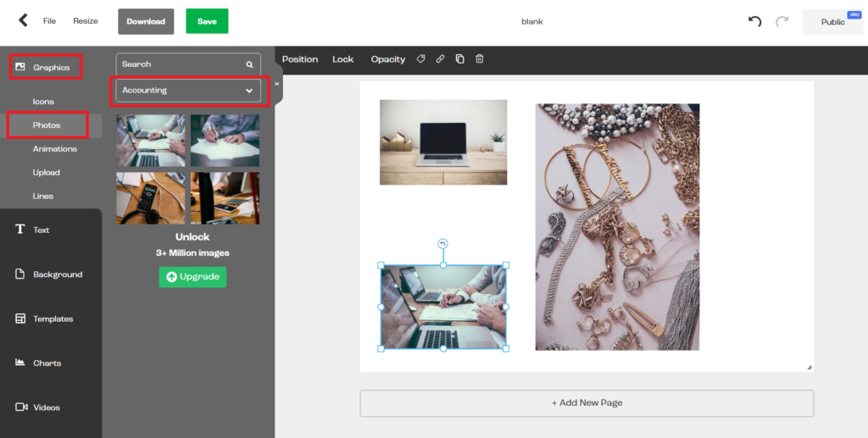Click the '3+ Million images' text

[x=192, y=252]
